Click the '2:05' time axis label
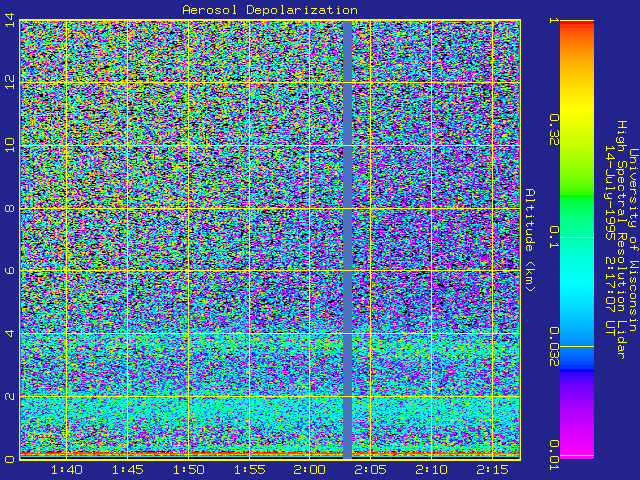Screen dimensions: 640x480 (x=370, y=469)
